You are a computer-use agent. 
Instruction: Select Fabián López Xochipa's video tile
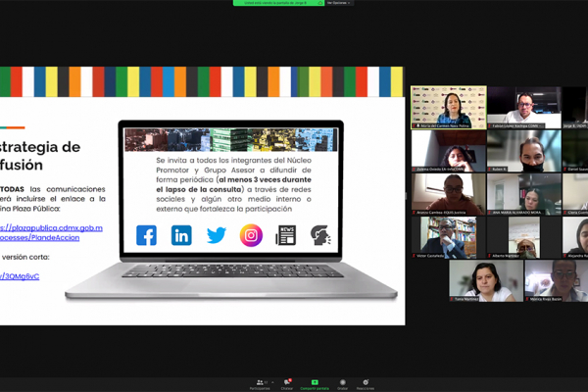(x=524, y=107)
